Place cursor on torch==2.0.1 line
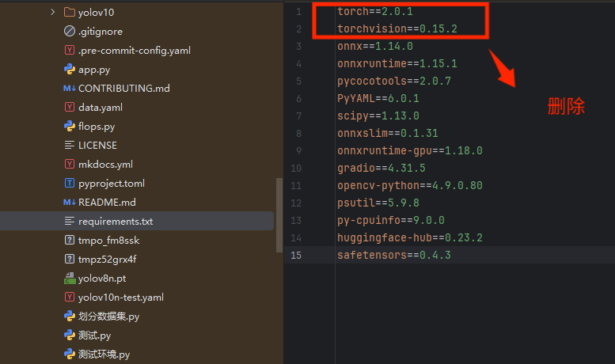This screenshot has width=615, height=364. pyautogui.click(x=375, y=11)
